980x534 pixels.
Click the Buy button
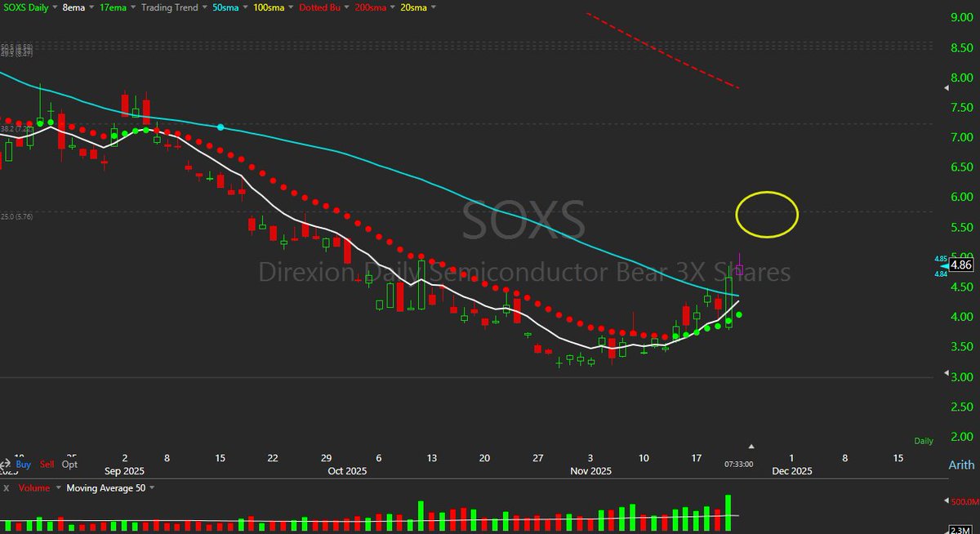tap(24, 464)
